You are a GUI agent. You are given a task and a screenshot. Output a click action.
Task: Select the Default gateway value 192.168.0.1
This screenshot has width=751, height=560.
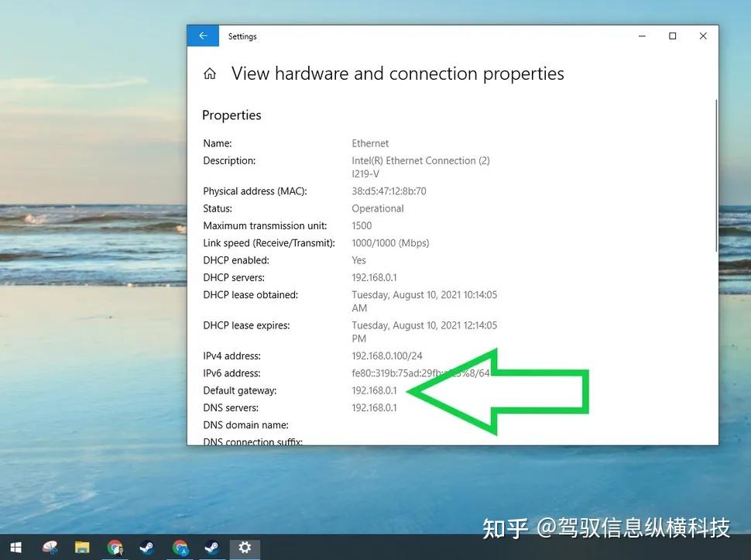tap(374, 390)
